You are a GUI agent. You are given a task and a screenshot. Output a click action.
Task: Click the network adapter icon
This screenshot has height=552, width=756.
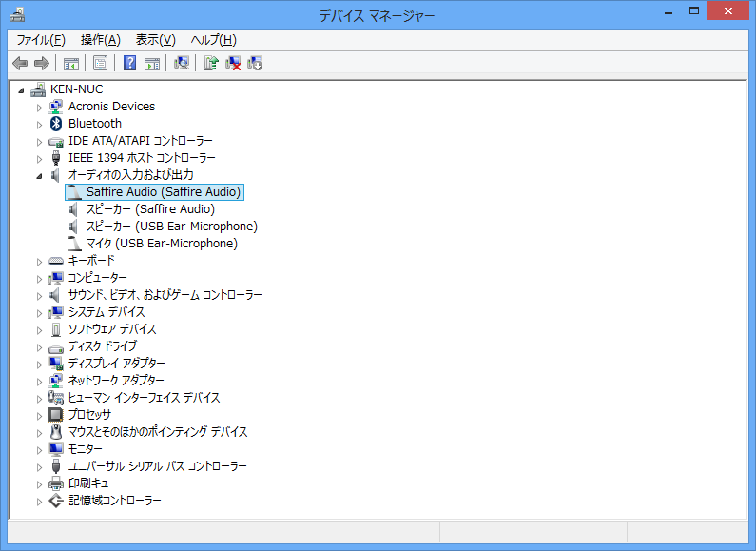[x=56, y=381]
